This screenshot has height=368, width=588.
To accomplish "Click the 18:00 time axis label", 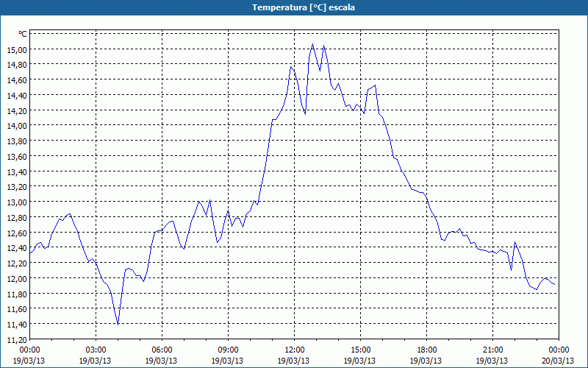I will click(x=427, y=350).
